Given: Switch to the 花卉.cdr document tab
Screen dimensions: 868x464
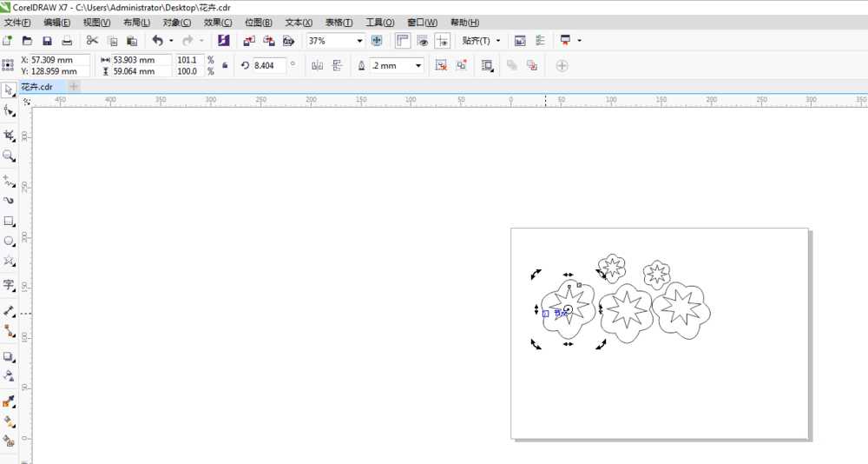Looking at the screenshot, I should 37,87.
